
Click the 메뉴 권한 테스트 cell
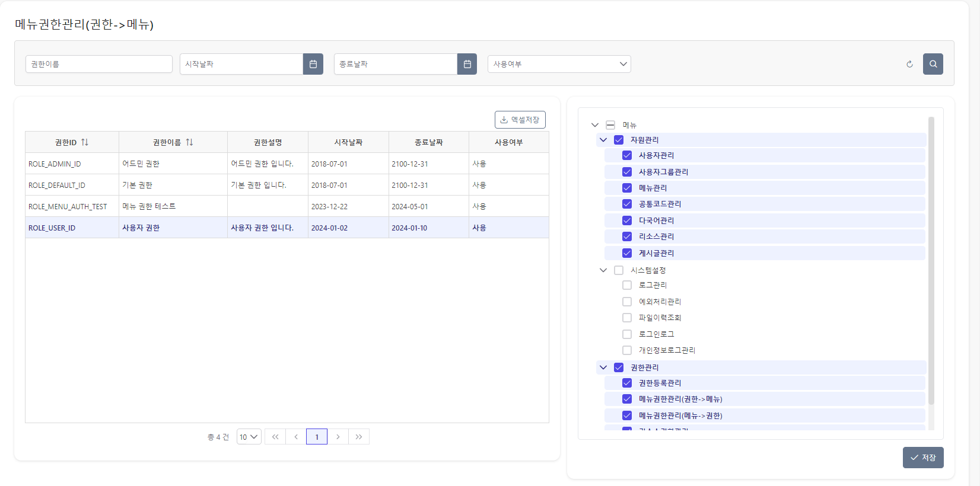pyautogui.click(x=173, y=206)
